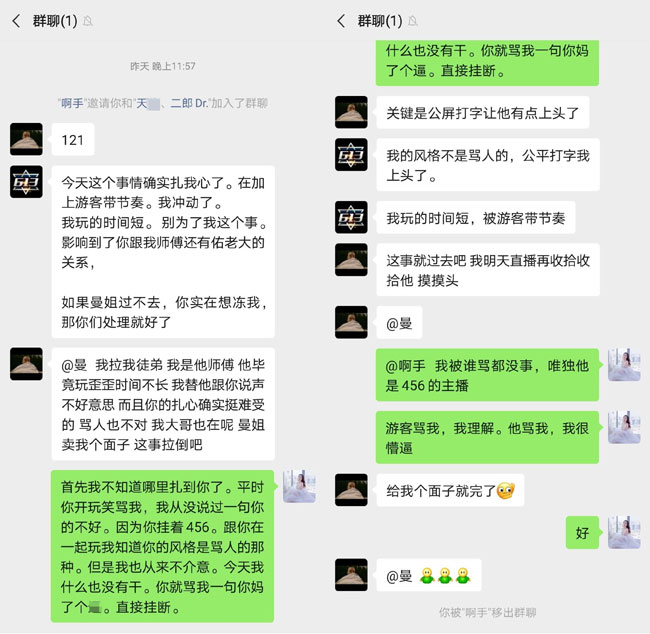Open the star-logo avatar beside "我玩的时间短，被游客带节奏"
This screenshot has width=650, height=634.
pos(351,217)
